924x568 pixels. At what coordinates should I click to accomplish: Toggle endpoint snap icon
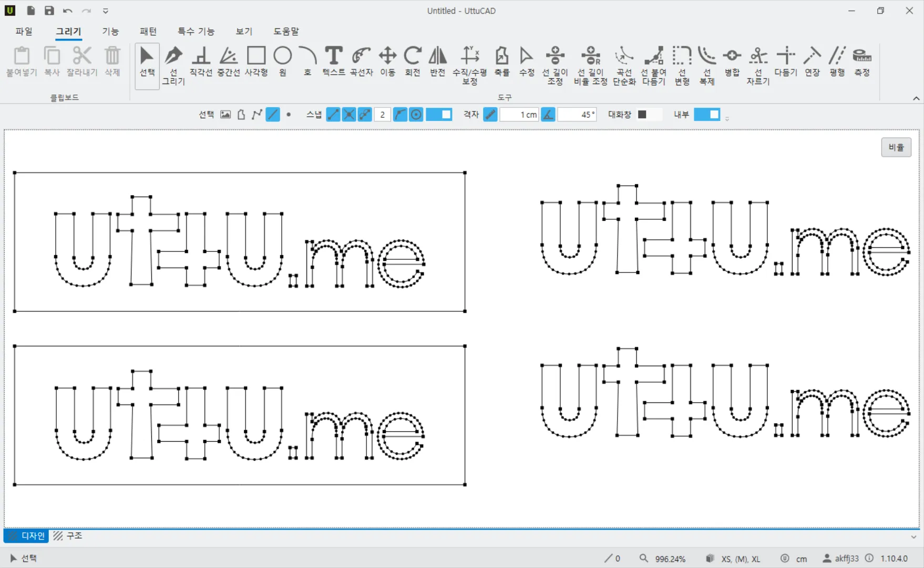tap(333, 114)
